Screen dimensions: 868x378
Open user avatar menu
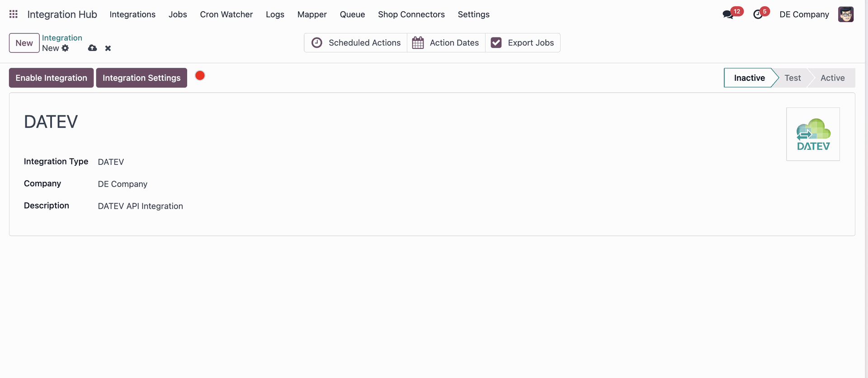point(846,14)
